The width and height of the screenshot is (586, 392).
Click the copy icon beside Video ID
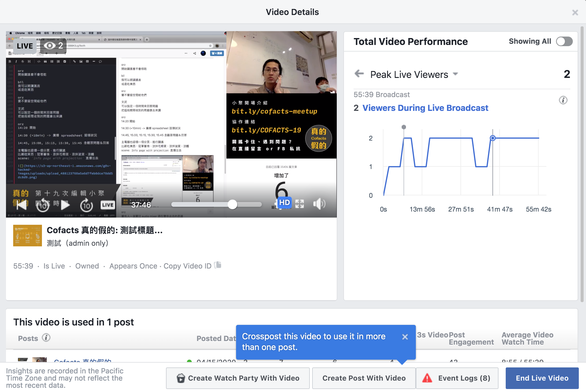(218, 265)
